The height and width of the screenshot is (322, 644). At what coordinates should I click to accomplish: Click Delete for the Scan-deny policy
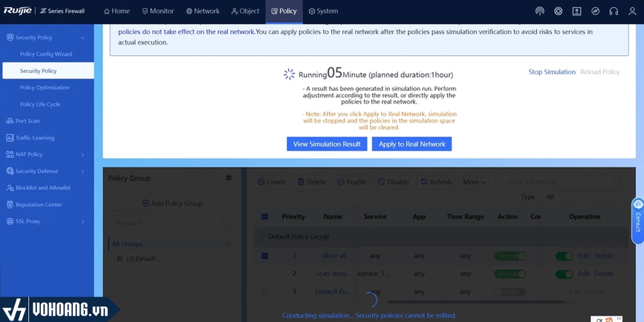click(x=604, y=274)
